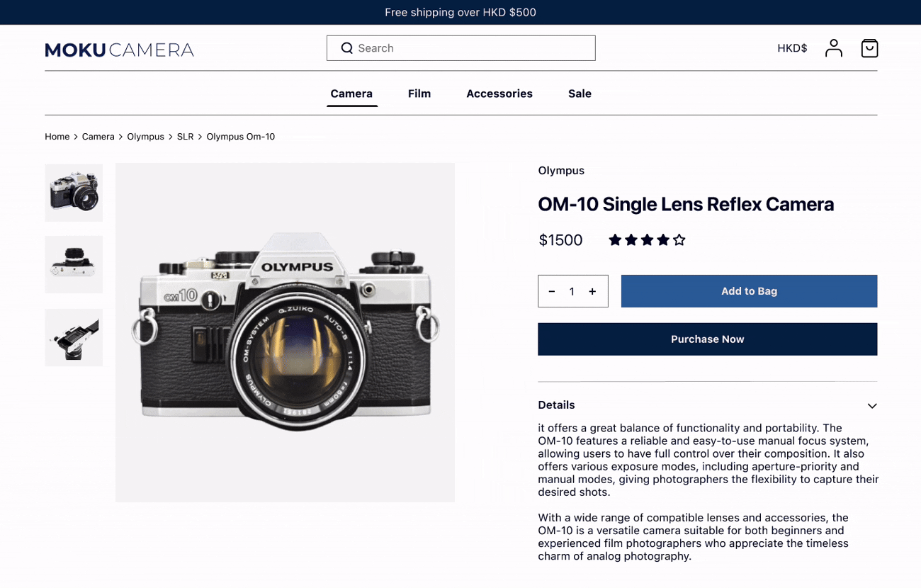This screenshot has width=921, height=588.
Task: Decrease quantity with minus icon
Action: tap(552, 291)
